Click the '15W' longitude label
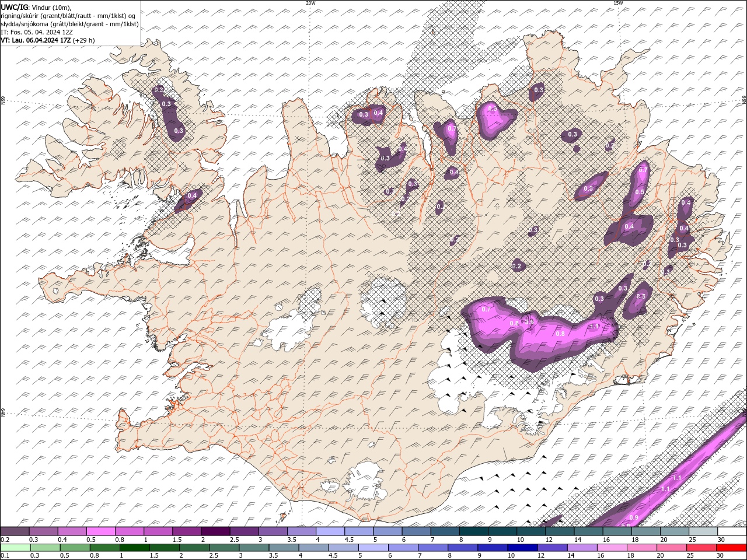This screenshot has width=747, height=560. click(618, 3)
